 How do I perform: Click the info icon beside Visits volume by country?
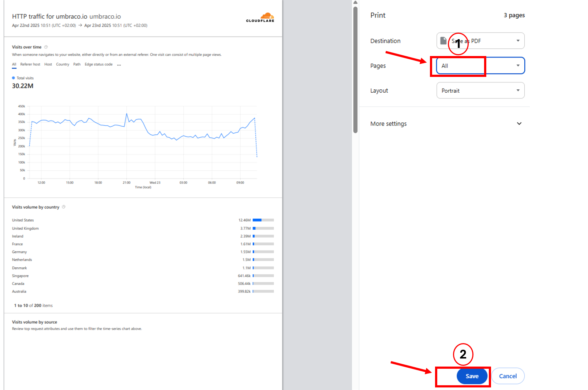(x=64, y=207)
